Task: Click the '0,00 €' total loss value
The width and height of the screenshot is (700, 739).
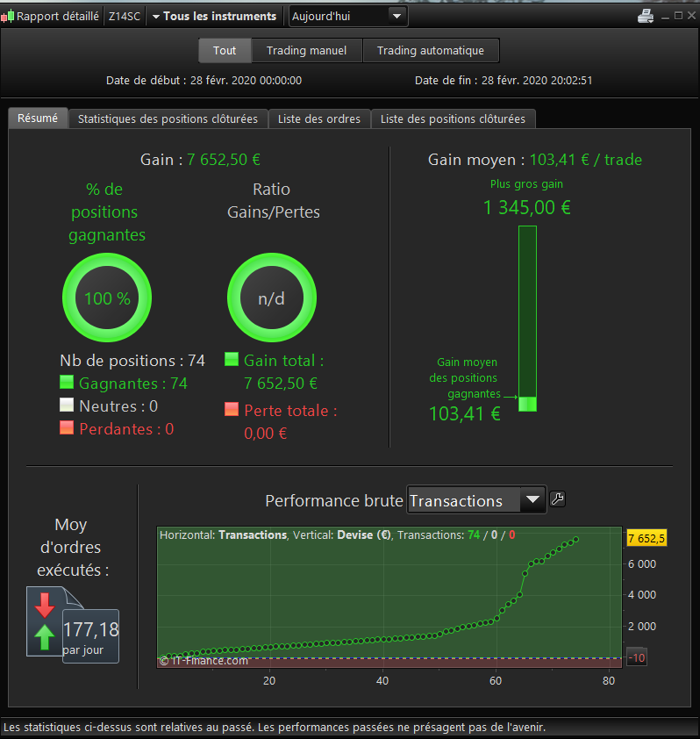Action: (265, 433)
